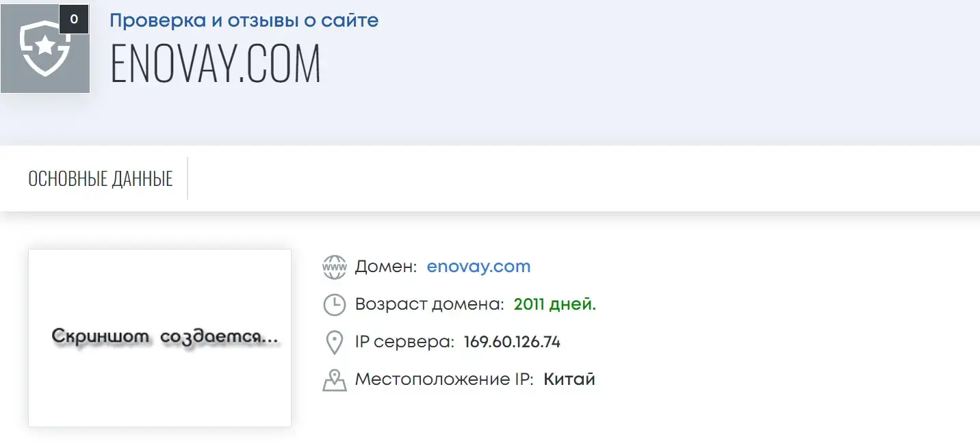Click the Местоположение IP label
This screenshot has width=980, height=443.
443,379
